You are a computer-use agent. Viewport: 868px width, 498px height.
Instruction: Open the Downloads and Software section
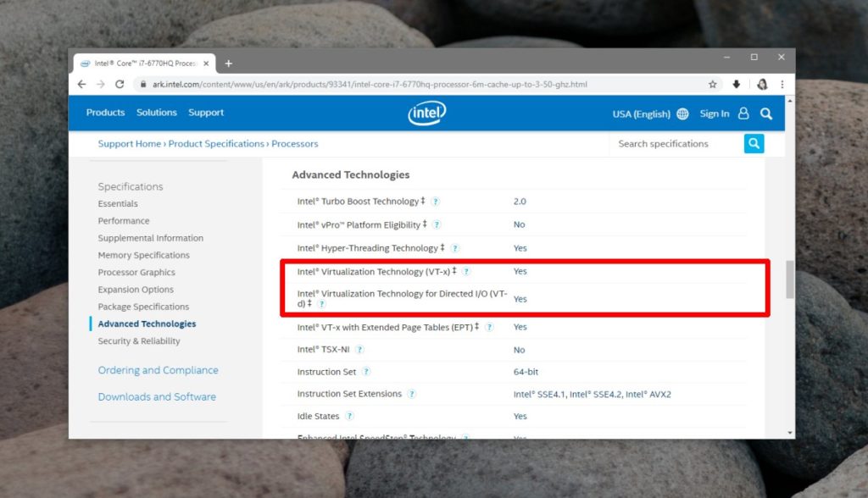(158, 396)
